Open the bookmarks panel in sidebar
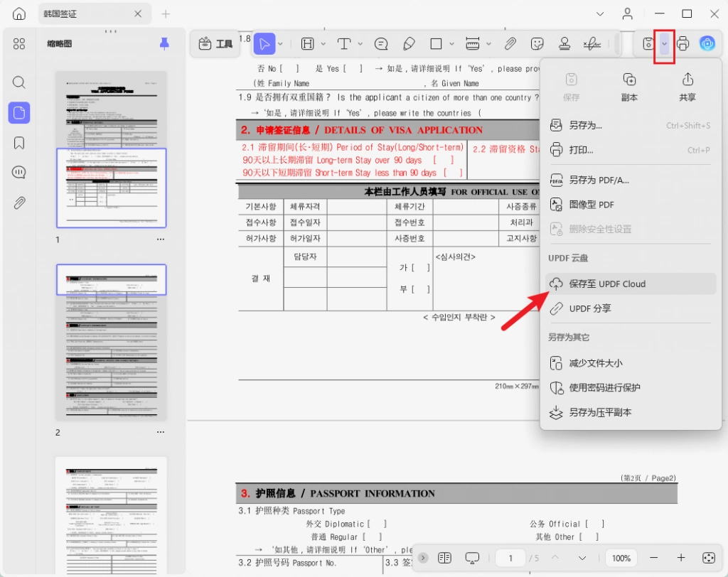 pyautogui.click(x=19, y=143)
